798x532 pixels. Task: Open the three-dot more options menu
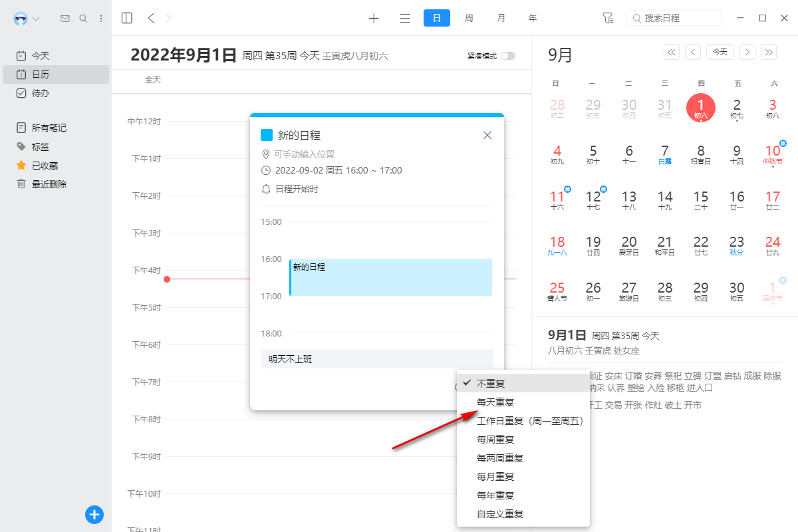point(101,19)
